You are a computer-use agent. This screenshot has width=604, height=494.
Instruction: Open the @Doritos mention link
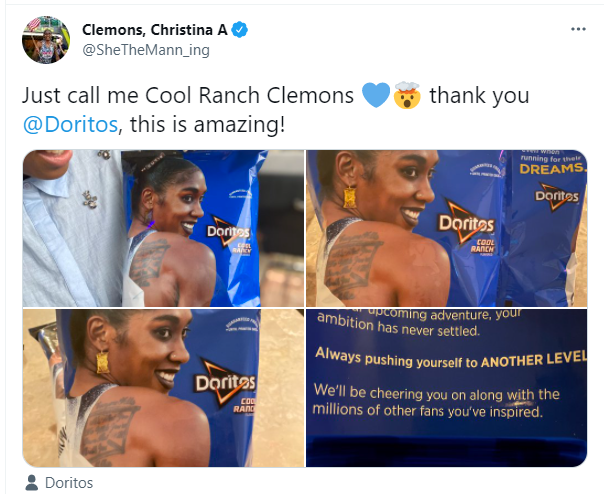click(x=70, y=124)
